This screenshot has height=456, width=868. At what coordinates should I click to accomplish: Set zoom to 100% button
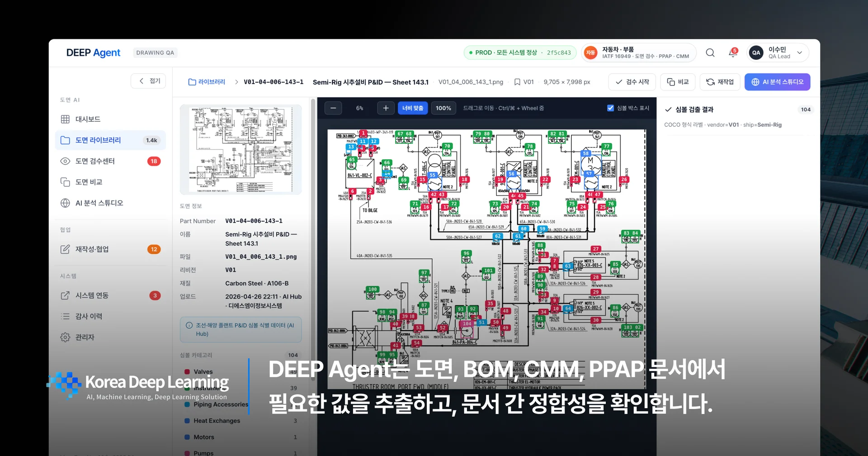point(443,108)
